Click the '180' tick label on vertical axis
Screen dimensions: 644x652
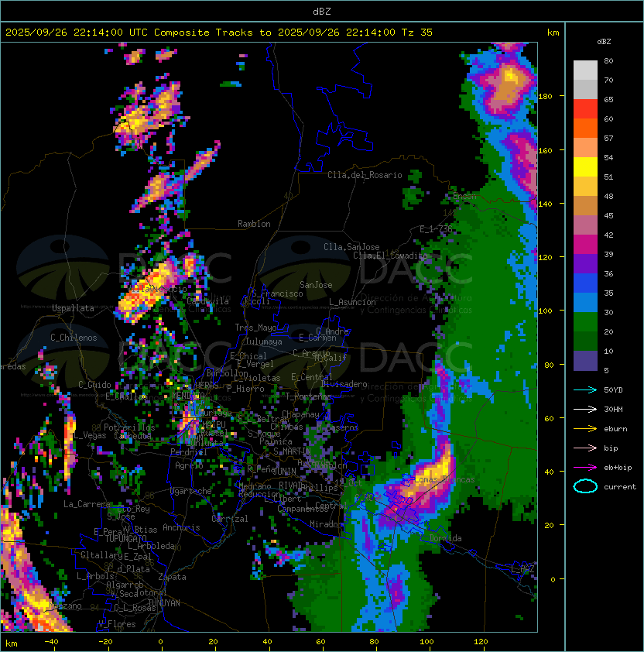[x=545, y=97]
